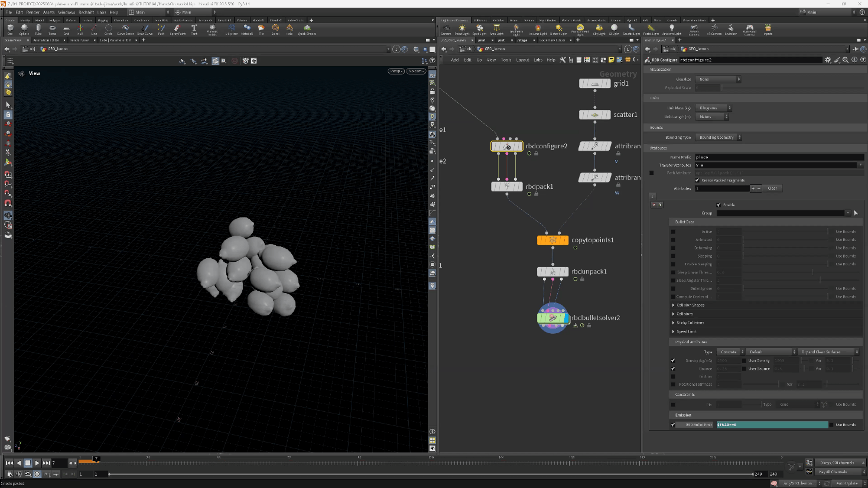Click the Clear attributes button

pyautogui.click(x=772, y=188)
